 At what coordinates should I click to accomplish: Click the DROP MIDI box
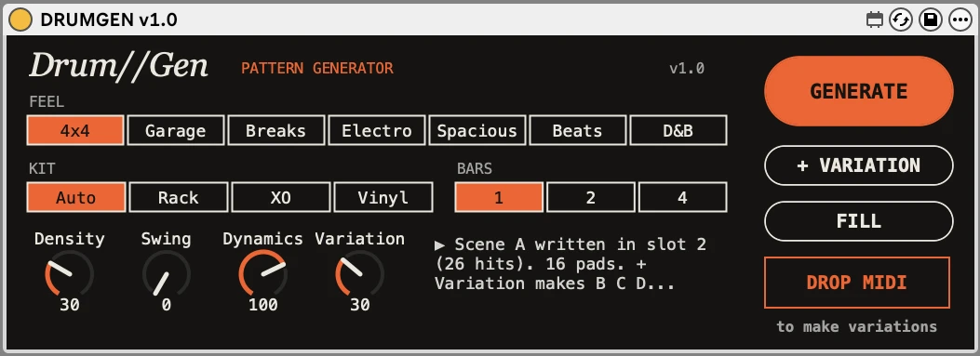point(857,283)
